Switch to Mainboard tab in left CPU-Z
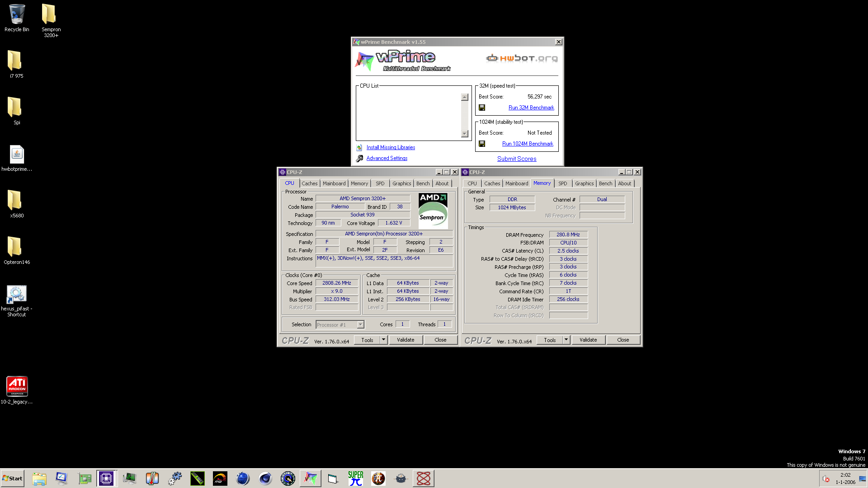The image size is (868, 488). coord(334,183)
